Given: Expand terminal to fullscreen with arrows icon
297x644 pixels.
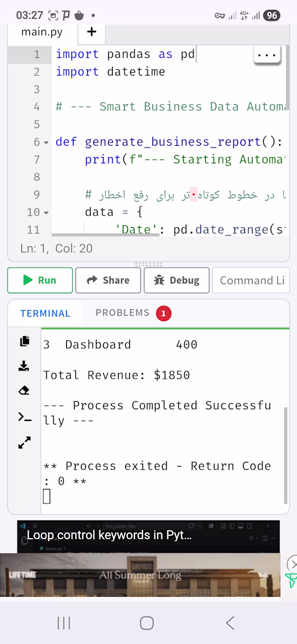Looking at the screenshot, I should tap(25, 443).
